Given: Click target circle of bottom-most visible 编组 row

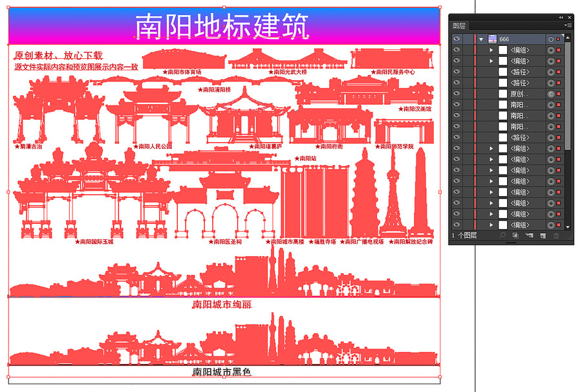Looking at the screenshot, I should coord(551,225).
